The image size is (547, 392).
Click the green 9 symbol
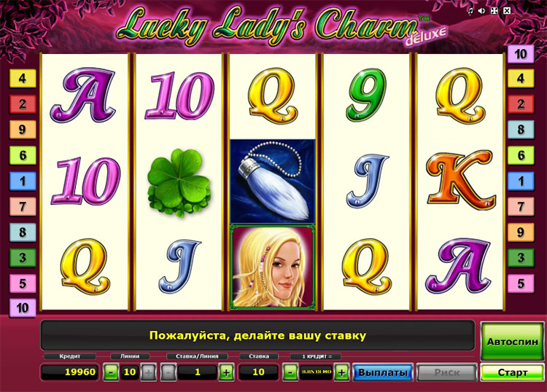[366, 95]
